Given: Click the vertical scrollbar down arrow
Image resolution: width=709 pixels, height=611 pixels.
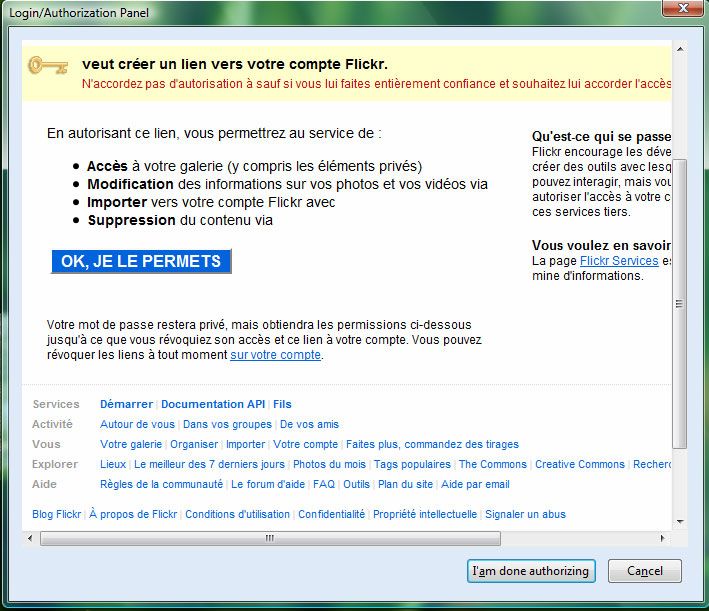Looking at the screenshot, I should [680, 522].
